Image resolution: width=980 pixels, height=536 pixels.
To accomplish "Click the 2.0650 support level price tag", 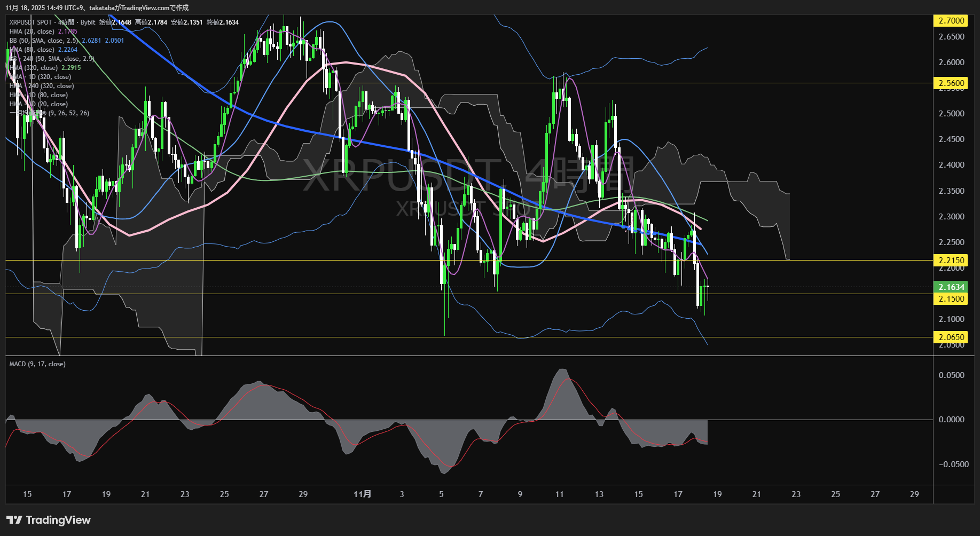I will (951, 337).
